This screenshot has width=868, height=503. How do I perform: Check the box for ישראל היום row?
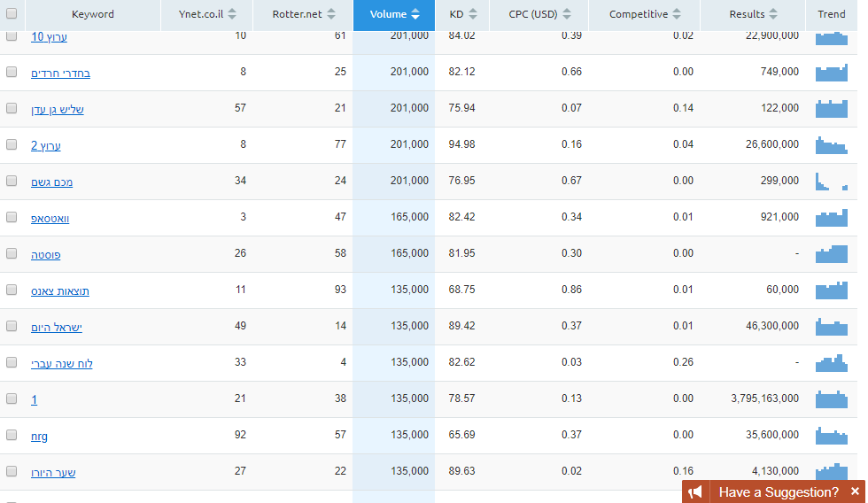click(12, 327)
